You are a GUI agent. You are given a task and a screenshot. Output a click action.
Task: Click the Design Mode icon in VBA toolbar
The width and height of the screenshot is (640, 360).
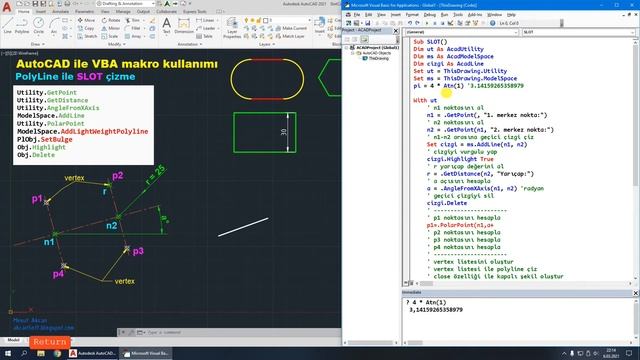pos(450,23)
